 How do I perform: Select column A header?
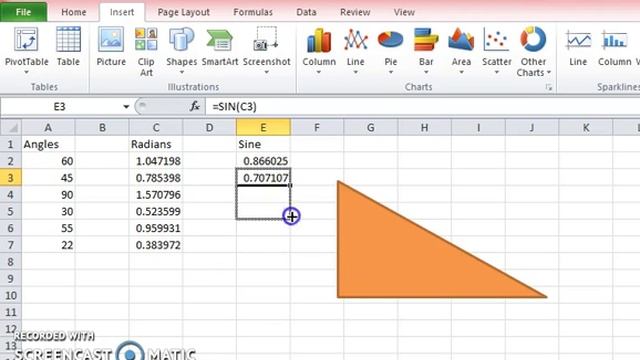click(x=48, y=128)
